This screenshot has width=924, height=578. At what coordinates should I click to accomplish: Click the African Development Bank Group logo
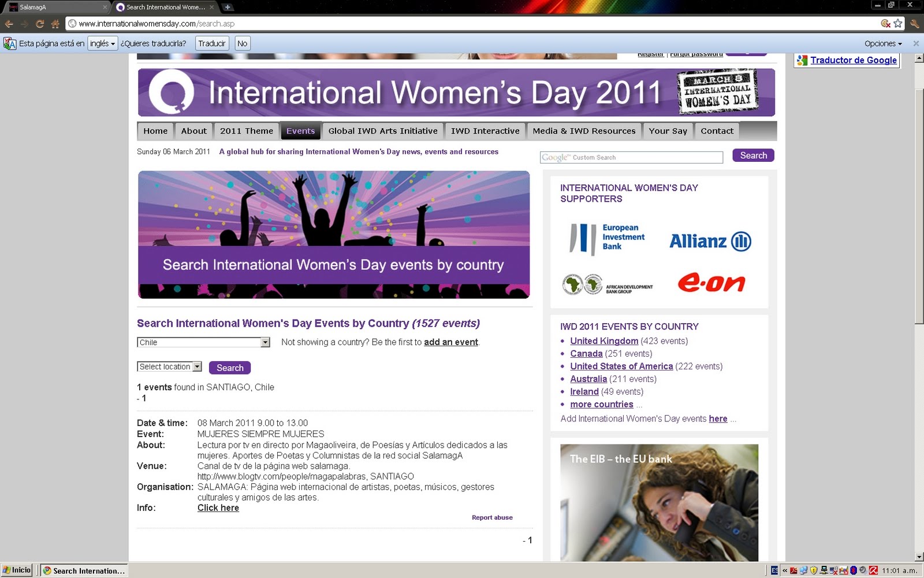(608, 284)
